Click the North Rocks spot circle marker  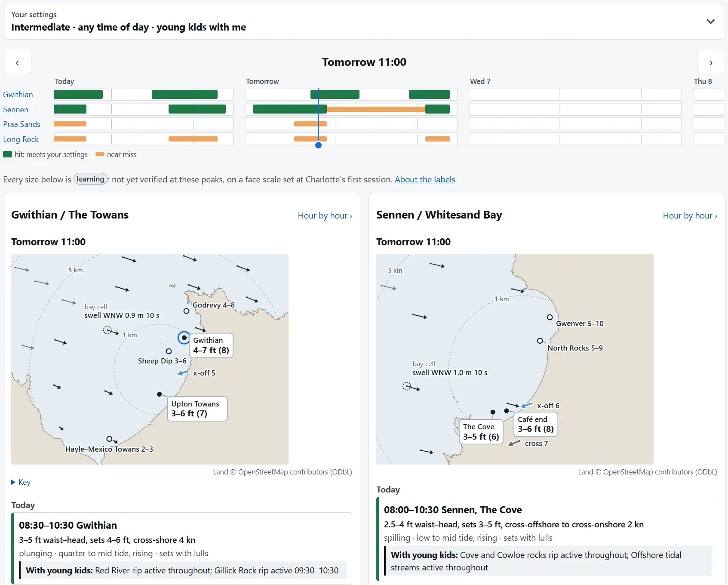540,341
